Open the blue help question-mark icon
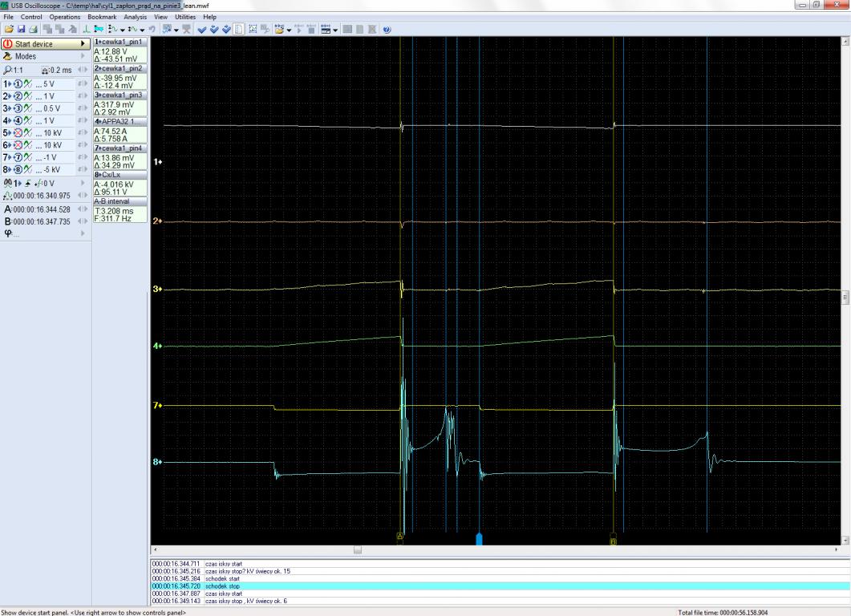 [387, 30]
